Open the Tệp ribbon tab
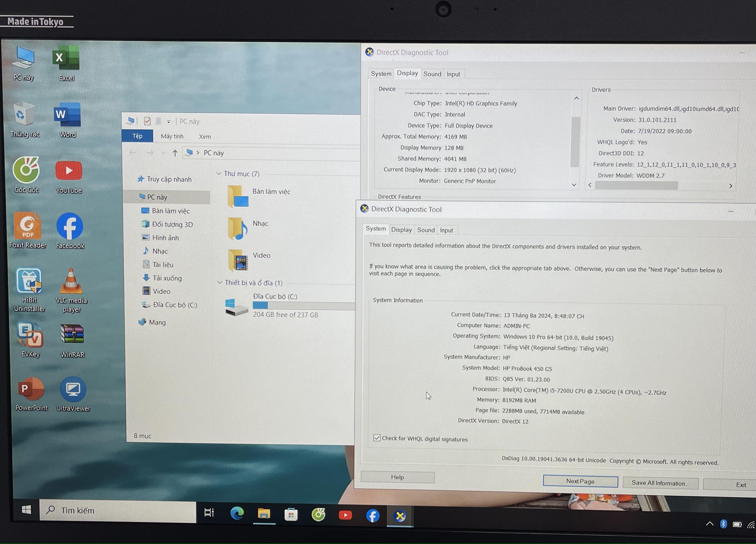This screenshot has height=544, width=756. pyautogui.click(x=137, y=136)
